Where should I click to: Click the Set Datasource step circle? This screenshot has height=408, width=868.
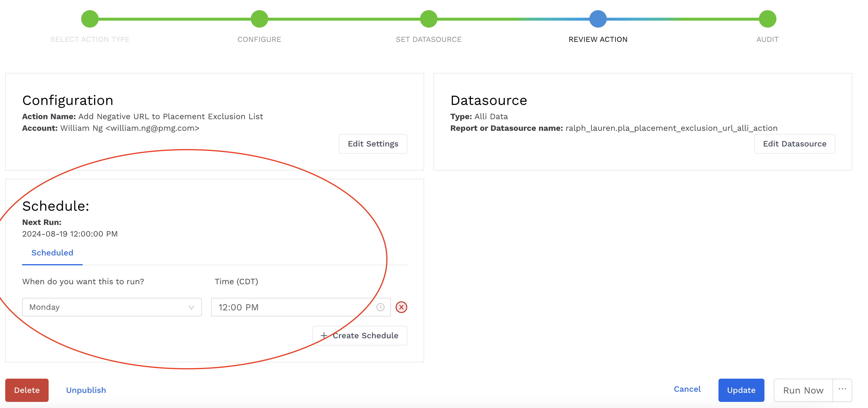point(428,19)
